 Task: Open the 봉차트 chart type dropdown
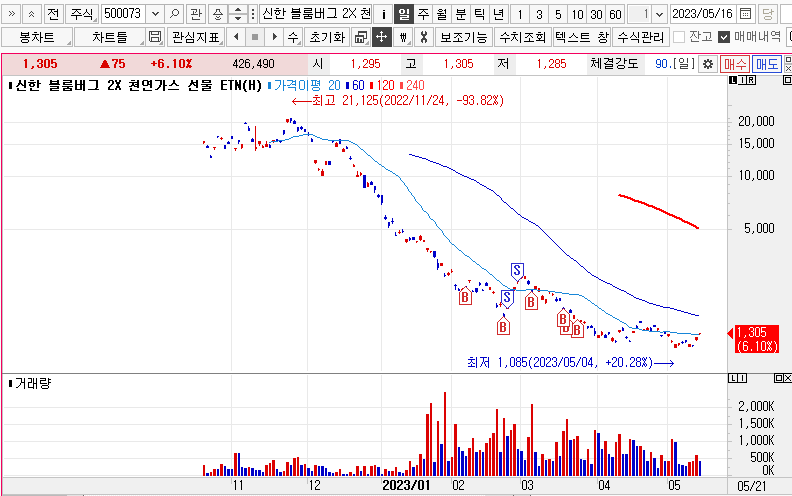(37, 37)
